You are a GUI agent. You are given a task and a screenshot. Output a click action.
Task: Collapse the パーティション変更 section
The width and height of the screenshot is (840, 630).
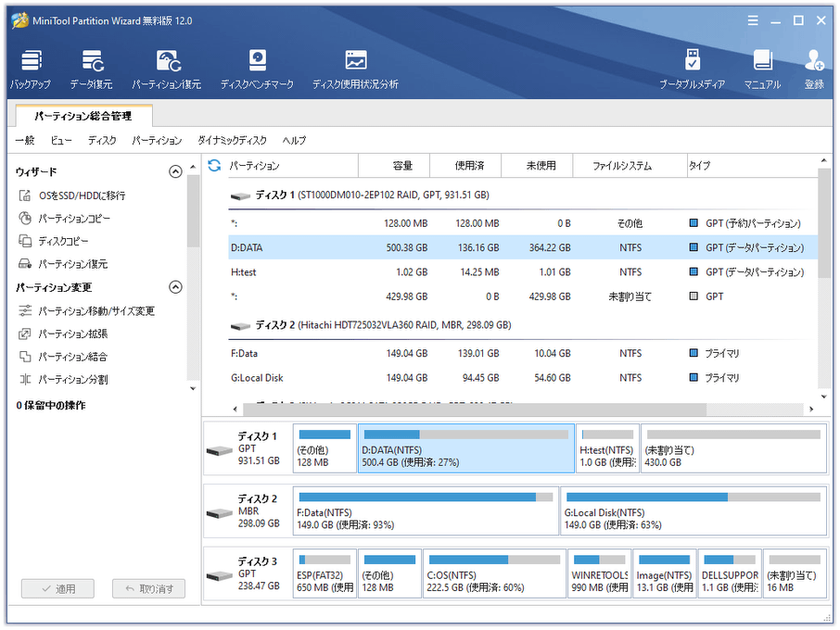[175, 287]
